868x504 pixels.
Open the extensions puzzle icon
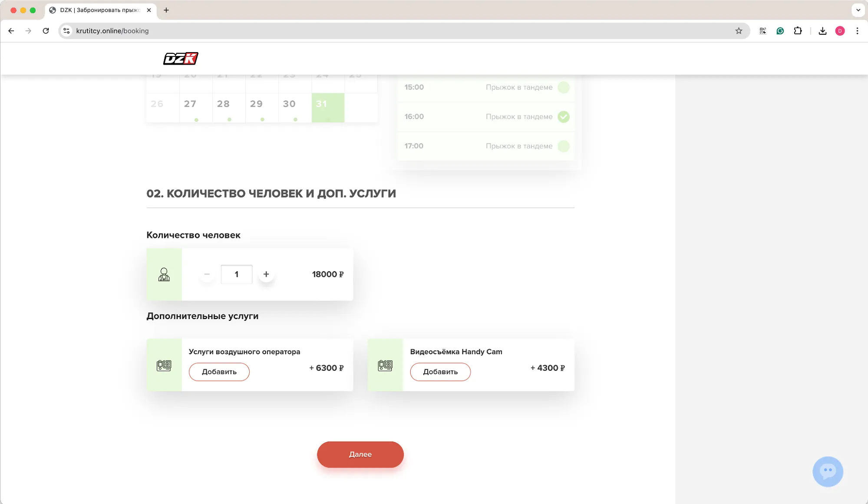pyautogui.click(x=798, y=31)
